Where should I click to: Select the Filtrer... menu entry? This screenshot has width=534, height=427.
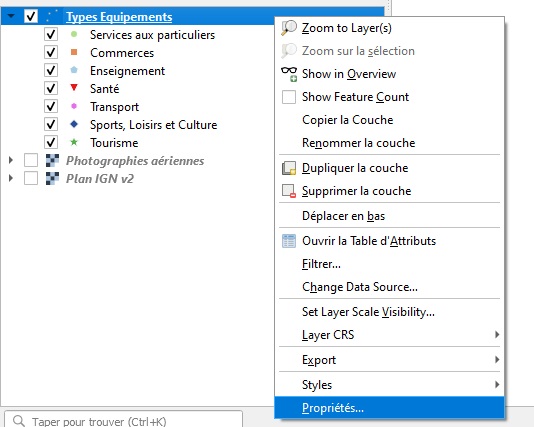pyautogui.click(x=389, y=264)
